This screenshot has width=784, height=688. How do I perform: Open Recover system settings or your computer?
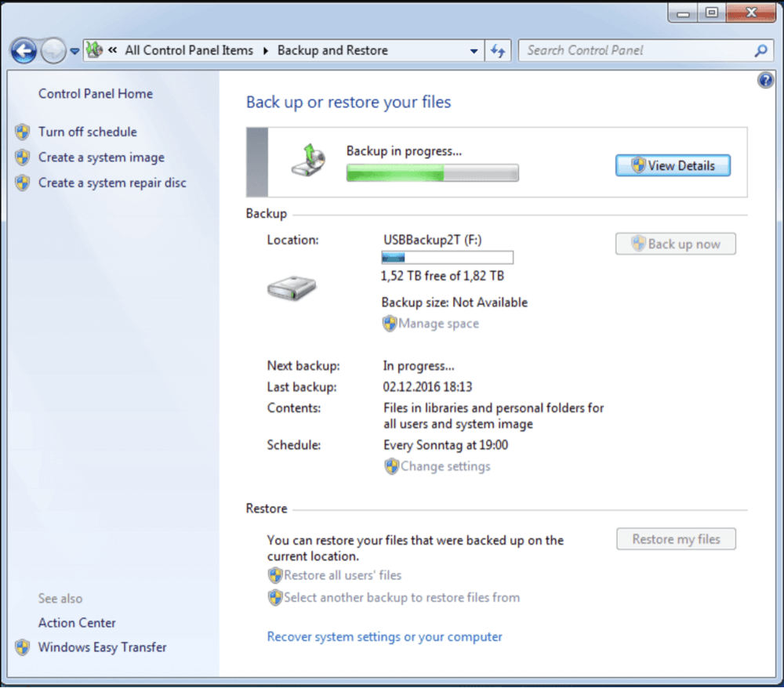384,636
